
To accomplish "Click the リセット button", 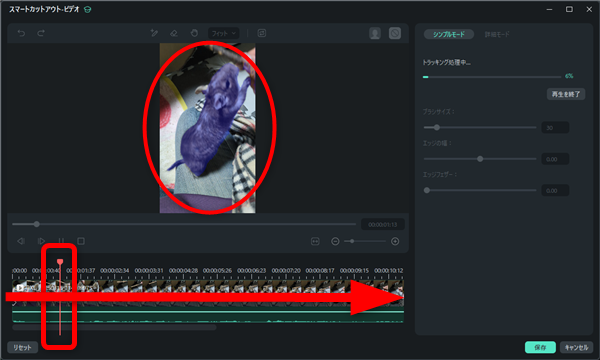I will tap(23, 347).
